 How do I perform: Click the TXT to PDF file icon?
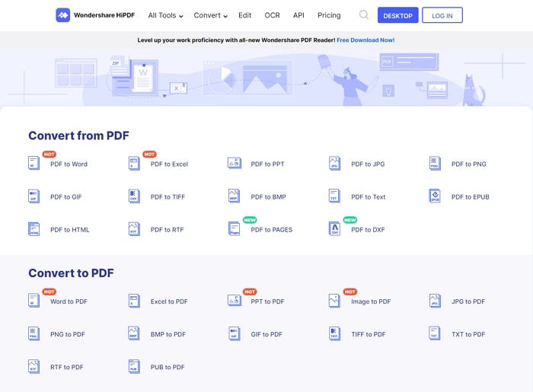coord(435,333)
